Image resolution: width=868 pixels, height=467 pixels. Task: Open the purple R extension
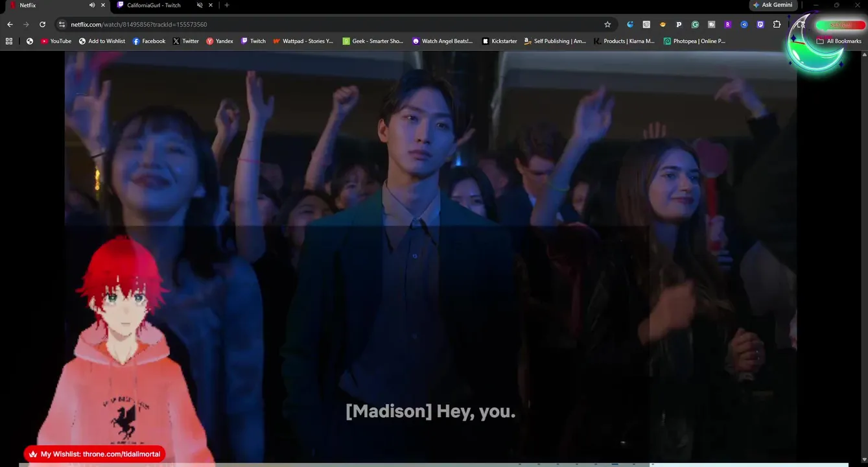click(x=727, y=25)
